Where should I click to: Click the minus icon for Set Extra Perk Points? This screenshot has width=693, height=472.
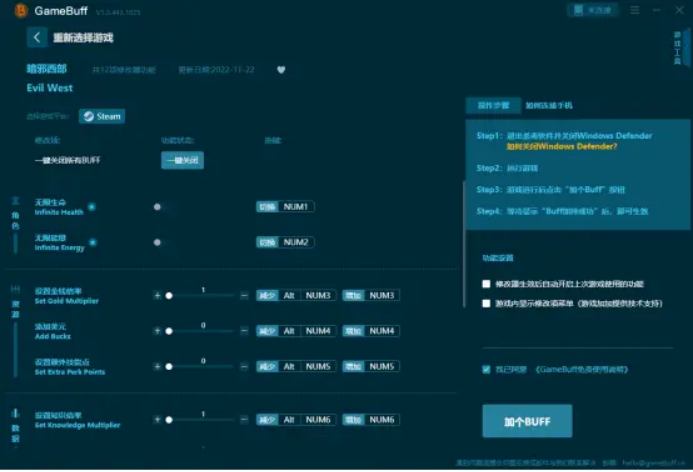click(x=244, y=366)
